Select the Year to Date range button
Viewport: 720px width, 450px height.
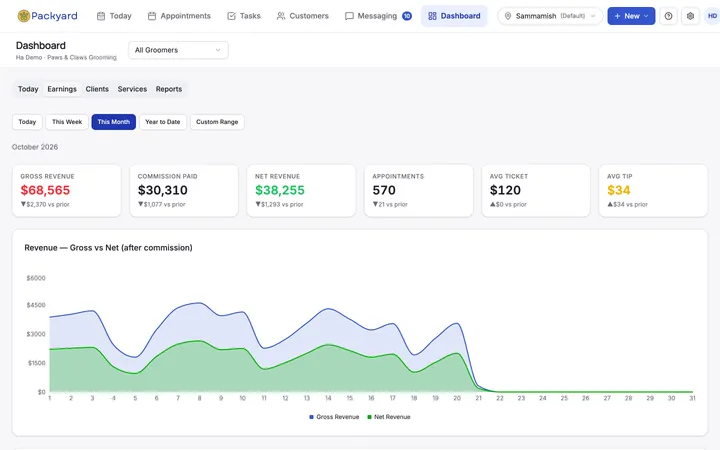[163, 122]
